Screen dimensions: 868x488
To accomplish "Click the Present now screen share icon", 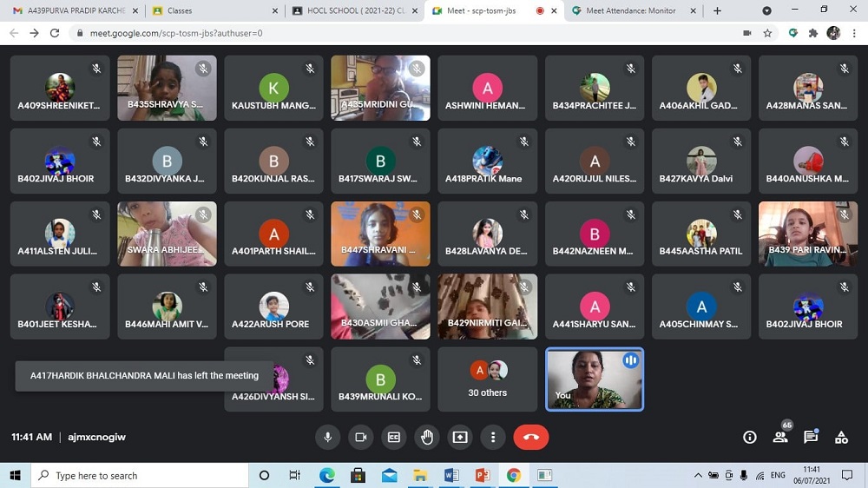I will pos(460,438).
